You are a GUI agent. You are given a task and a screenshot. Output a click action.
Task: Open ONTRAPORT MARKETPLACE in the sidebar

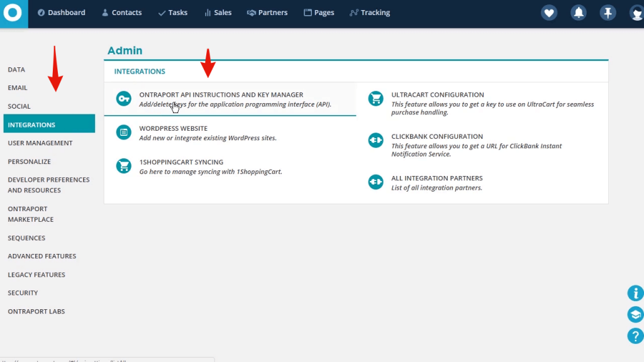(31, 214)
